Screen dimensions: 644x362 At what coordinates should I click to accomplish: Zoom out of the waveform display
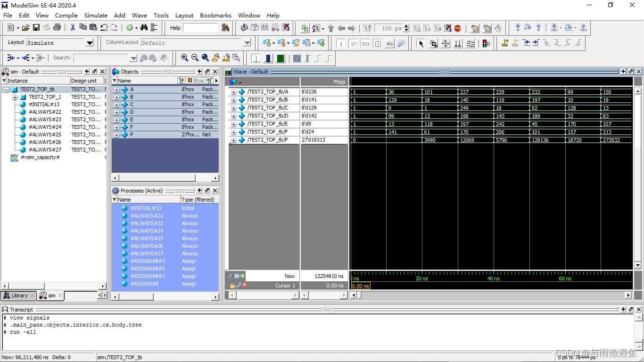tap(194, 58)
